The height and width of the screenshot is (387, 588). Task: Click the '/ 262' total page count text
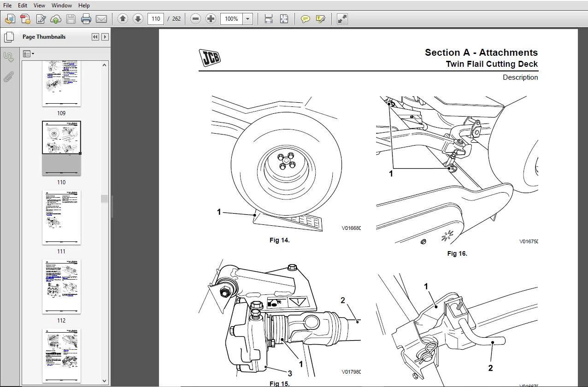pyautogui.click(x=174, y=19)
